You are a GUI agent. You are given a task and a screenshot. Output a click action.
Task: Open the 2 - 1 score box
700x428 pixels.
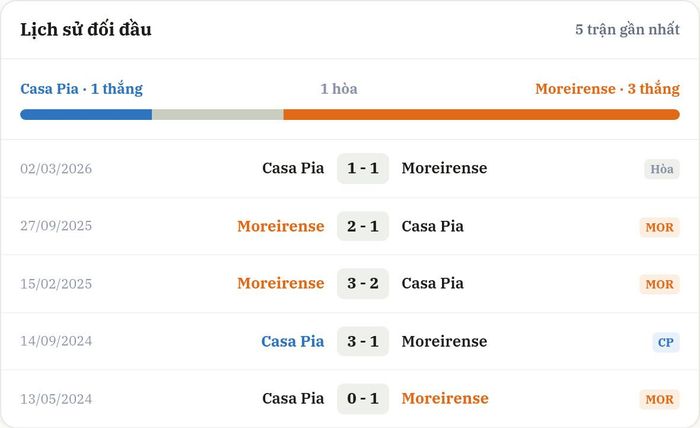click(363, 226)
